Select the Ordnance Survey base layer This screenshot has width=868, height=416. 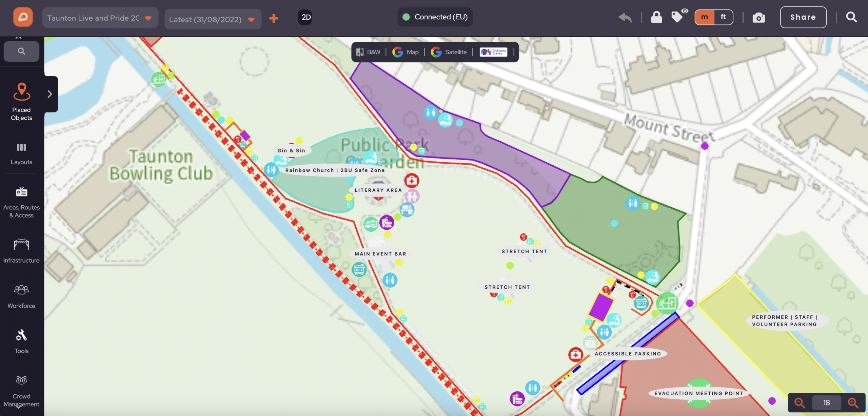493,52
